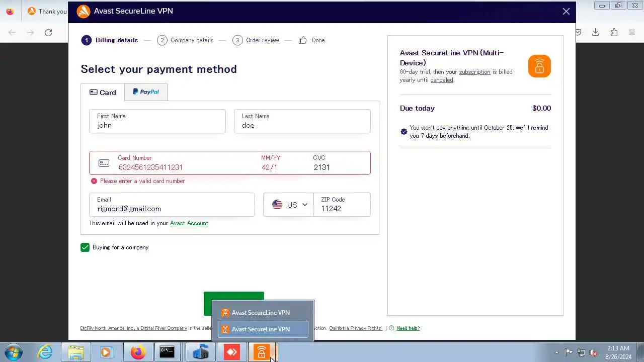Click the 'Please enter a valid card number' message
The image size is (644, 362).
coord(142,181)
